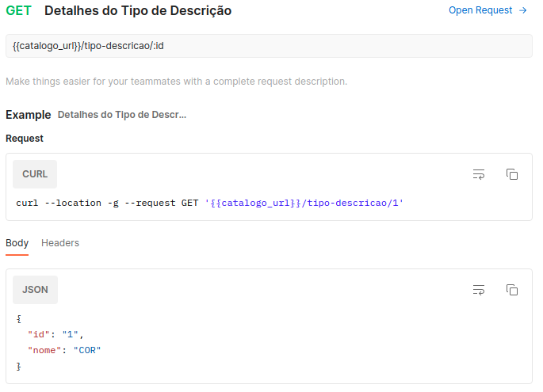Switch to the Body tab
The width and height of the screenshot is (543, 392).
pyautogui.click(x=17, y=243)
